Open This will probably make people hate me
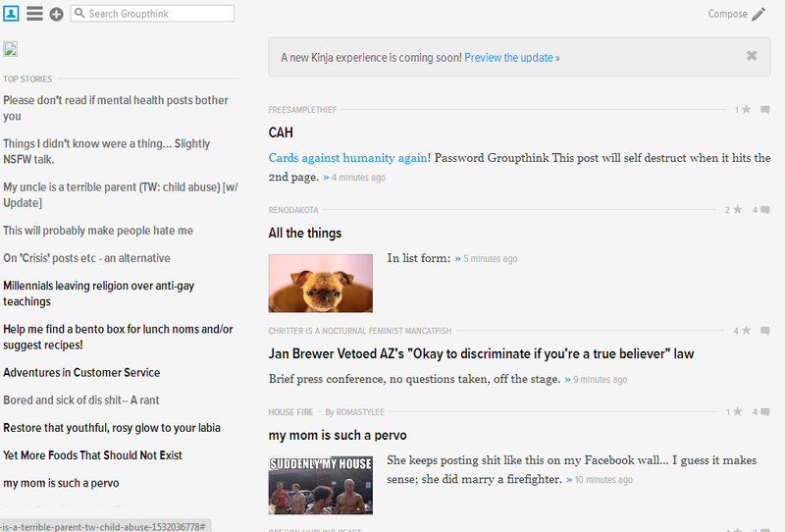 (x=98, y=231)
